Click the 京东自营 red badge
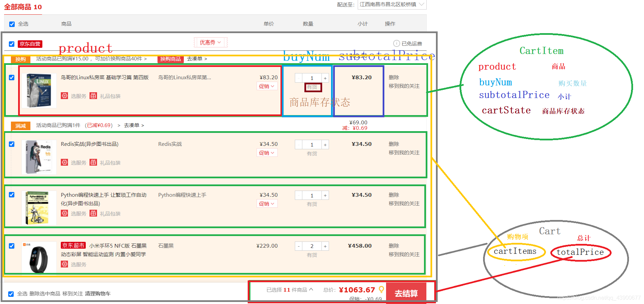This screenshot has height=304, width=644. pyautogui.click(x=30, y=44)
